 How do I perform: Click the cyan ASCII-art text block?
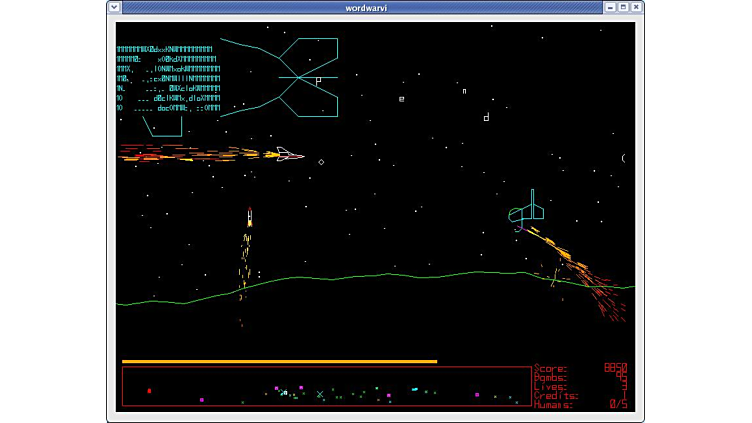(168, 78)
